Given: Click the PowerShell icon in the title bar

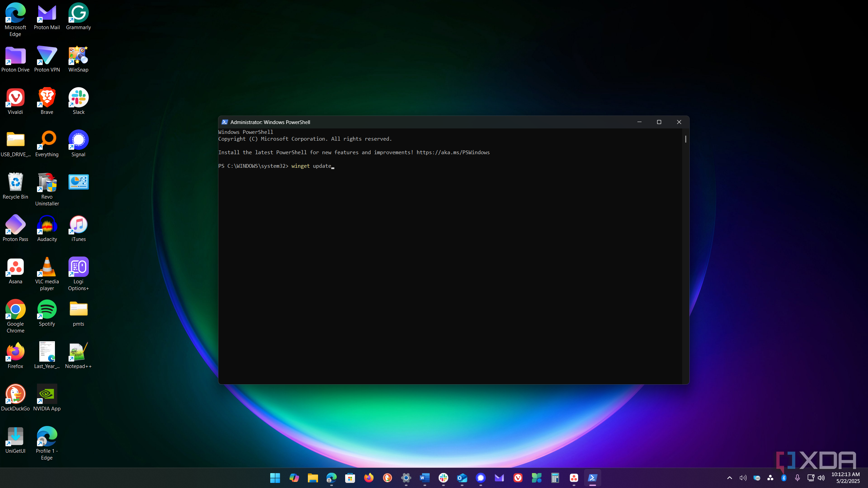Looking at the screenshot, I should (x=224, y=122).
